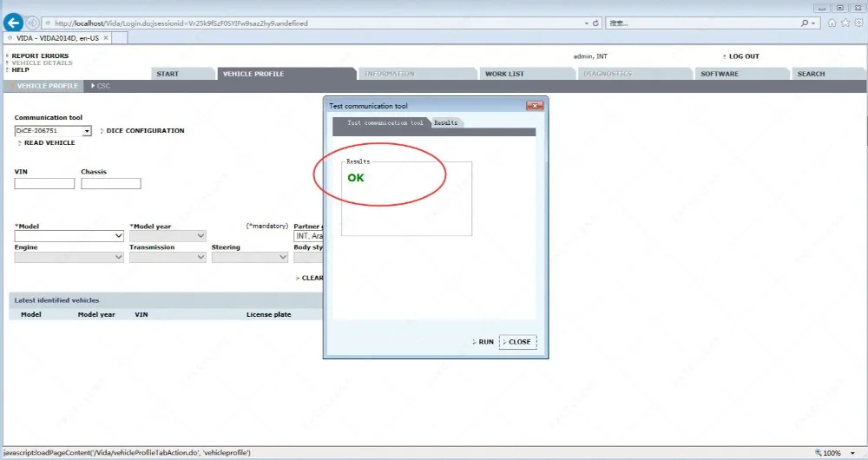This screenshot has width=868, height=460.
Task: Open a new blank browser tab
Action: click(x=120, y=37)
